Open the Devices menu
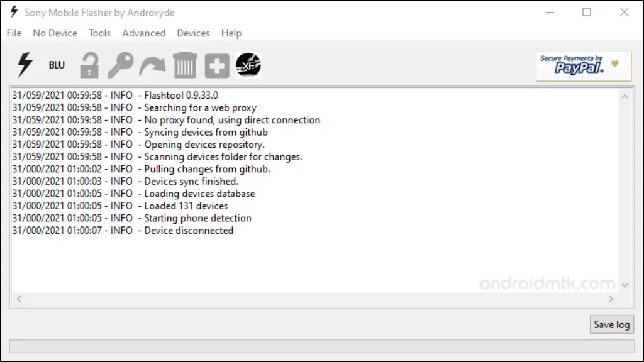This screenshot has width=644, height=362. point(194,33)
